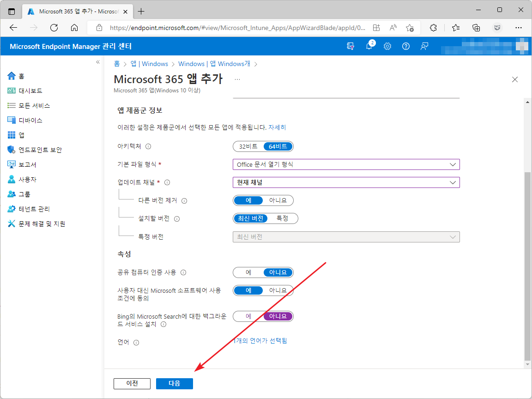Go back in the browser
The width and height of the screenshot is (532, 399).
(x=13, y=28)
